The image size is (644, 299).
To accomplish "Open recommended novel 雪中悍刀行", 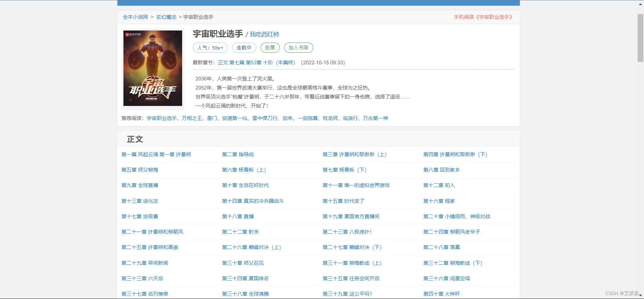I will click(x=265, y=118).
